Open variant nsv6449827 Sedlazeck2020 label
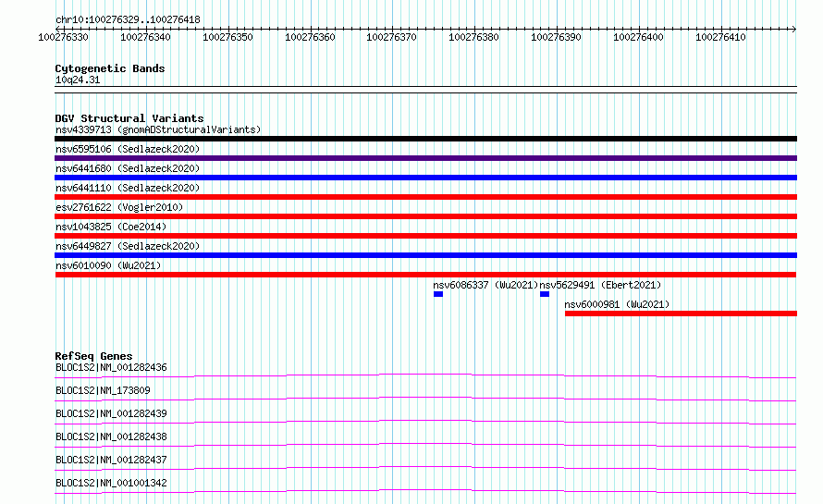Viewport: 823px width, 504px height. (x=128, y=246)
